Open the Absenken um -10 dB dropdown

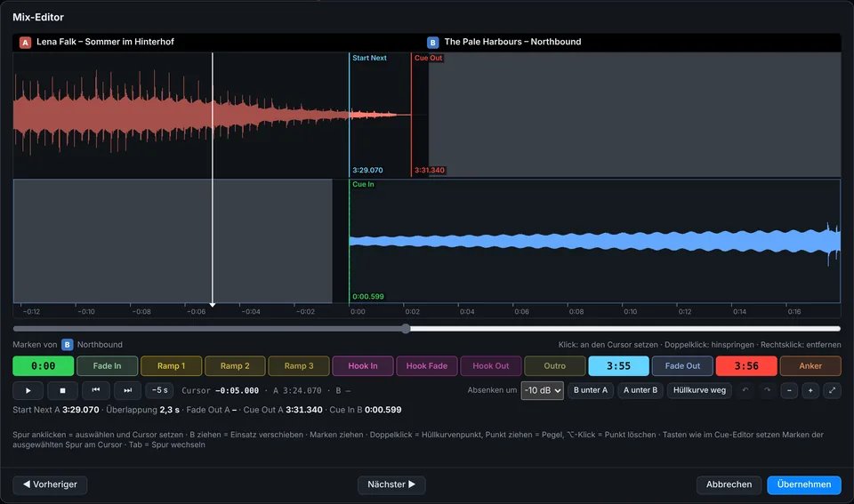point(542,390)
